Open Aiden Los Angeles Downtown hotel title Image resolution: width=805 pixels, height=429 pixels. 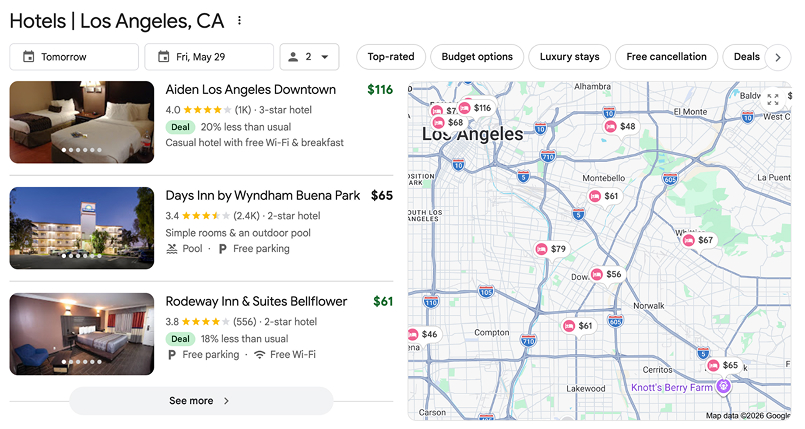coord(251,89)
